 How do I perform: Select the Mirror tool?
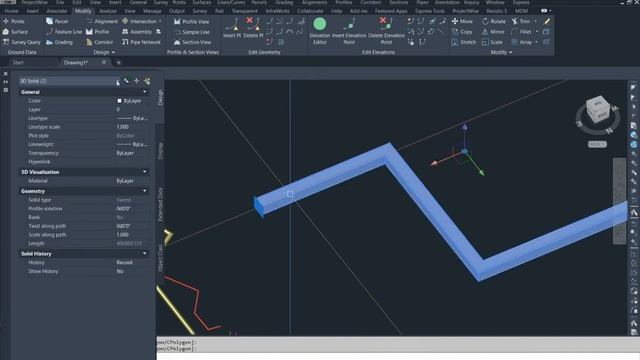click(493, 31)
